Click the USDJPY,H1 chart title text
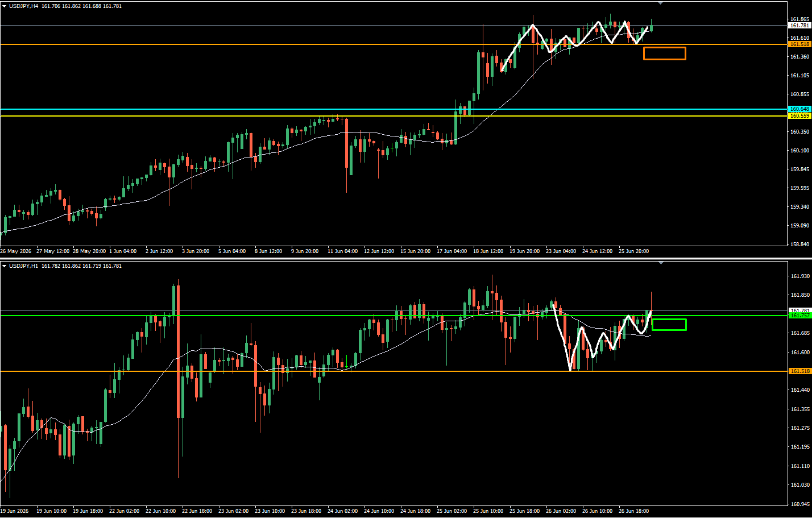This screenshot has height=518, width=812. pos(23,266)
